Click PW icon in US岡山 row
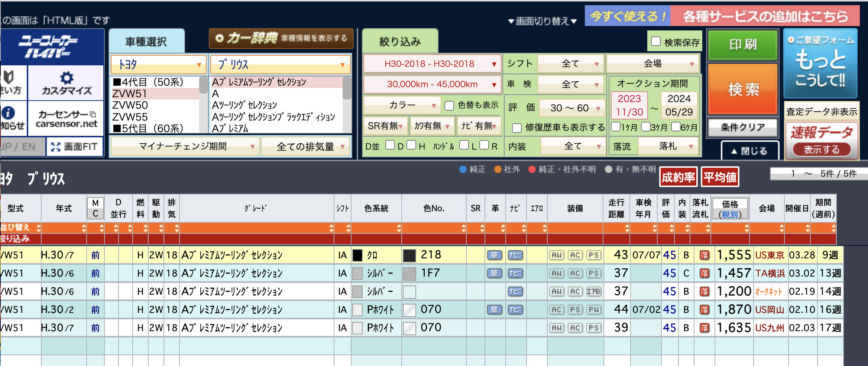The width and height of the screenshot is (868, 366). (594, 310)
